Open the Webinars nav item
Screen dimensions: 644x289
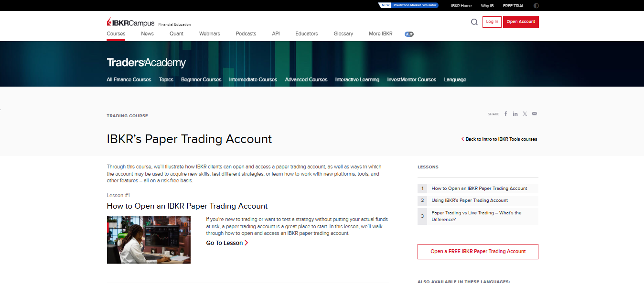click(209, 34)
